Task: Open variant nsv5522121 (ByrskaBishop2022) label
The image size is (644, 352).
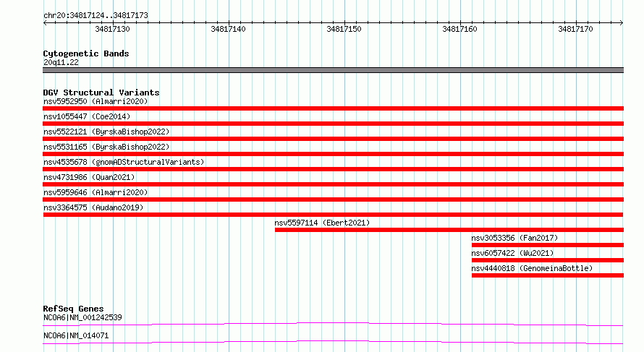Action: (106, 132)
